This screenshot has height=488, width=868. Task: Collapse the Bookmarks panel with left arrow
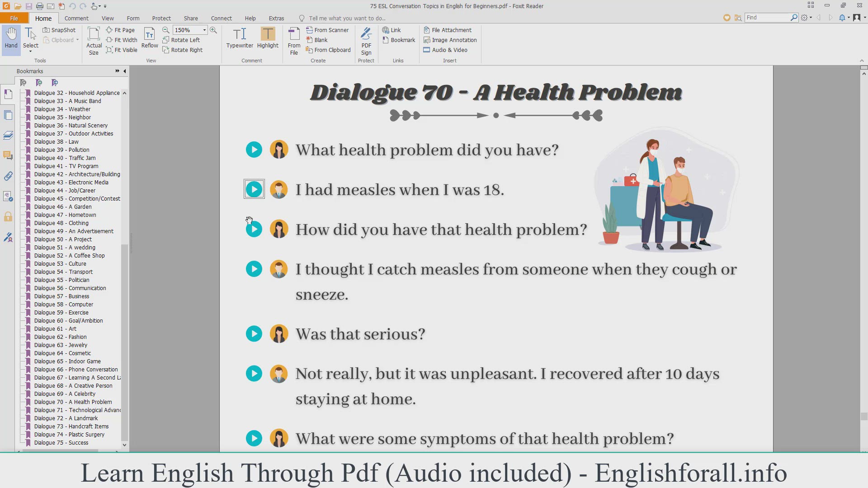[x=125, y=71]
